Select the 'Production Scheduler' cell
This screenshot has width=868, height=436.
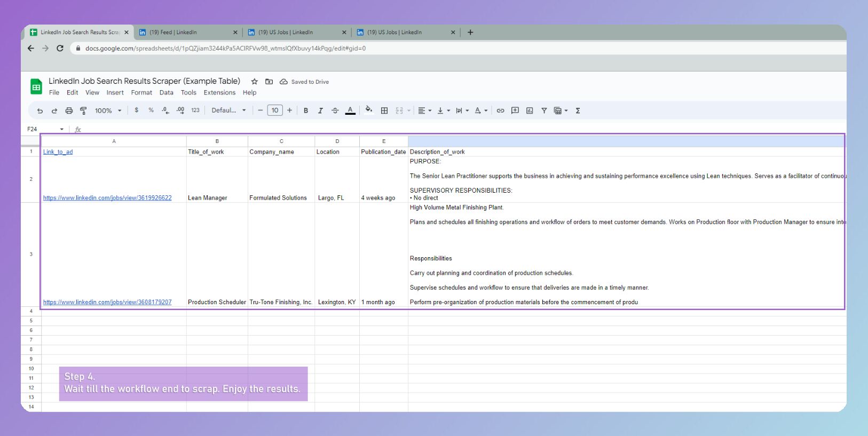point(217,255)
